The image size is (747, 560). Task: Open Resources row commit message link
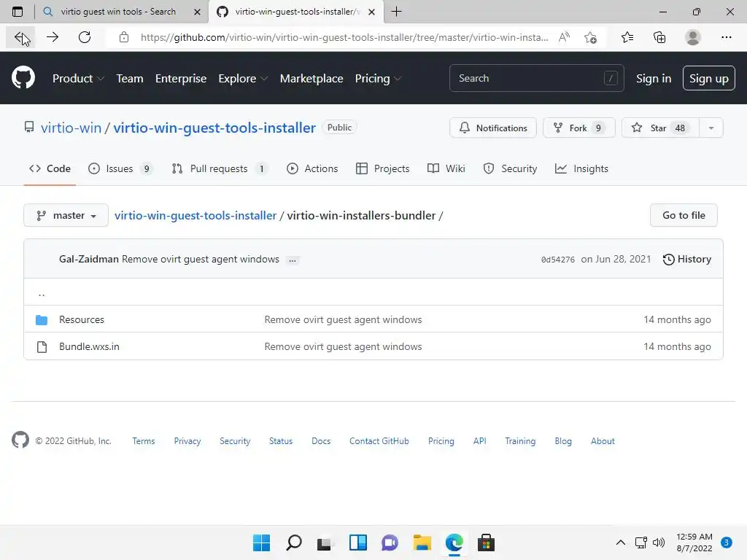tap(343, 319)
